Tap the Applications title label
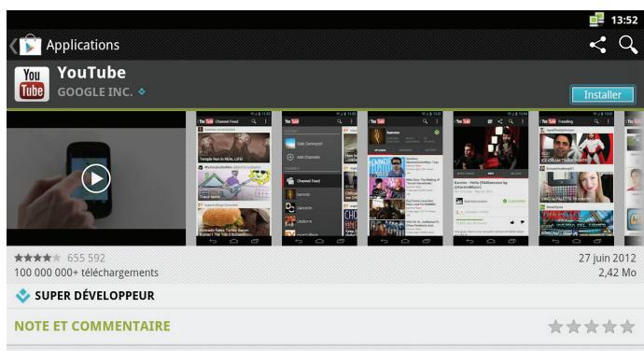The height and width of the screenshot is (351, 644). click(82, 45)
